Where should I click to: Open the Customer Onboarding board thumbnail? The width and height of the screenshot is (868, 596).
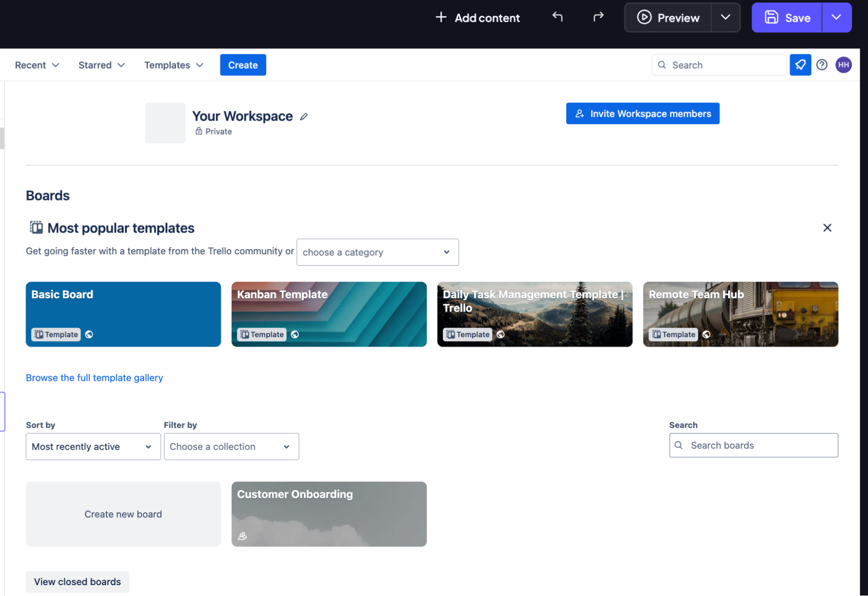point(329,514)
